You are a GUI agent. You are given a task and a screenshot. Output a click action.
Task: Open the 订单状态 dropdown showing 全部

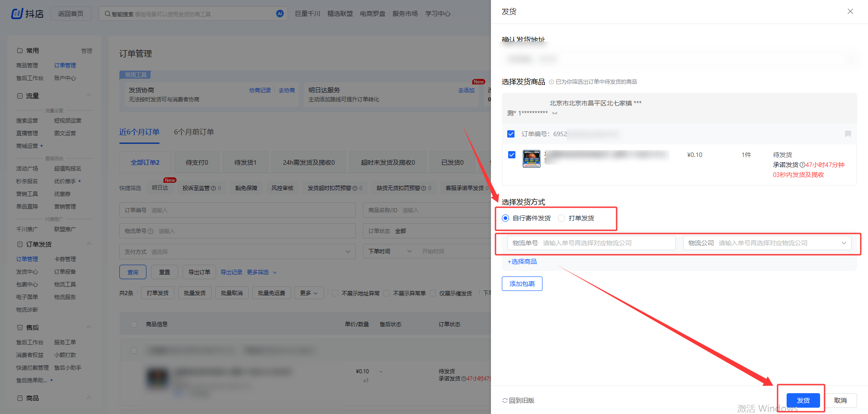pos(427,231)
